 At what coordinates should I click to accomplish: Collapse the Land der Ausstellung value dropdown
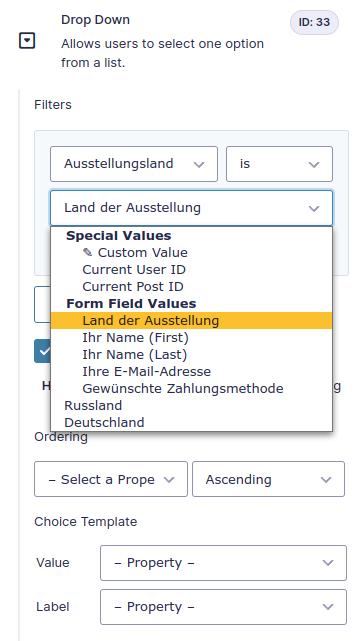tap(191, 208)
